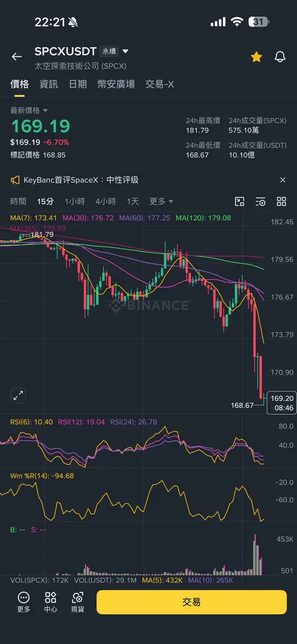Tap the large 169.19 latest price
The width and height of the screenshot is (297, 644).
tap(41, 126)
